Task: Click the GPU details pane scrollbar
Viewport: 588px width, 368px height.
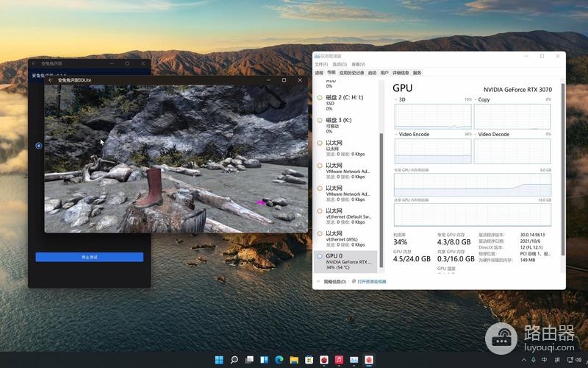Action: click(562, 169)
